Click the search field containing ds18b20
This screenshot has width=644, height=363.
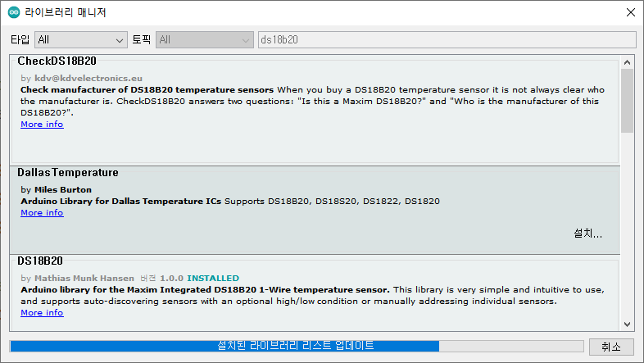(x=447, y=40)
